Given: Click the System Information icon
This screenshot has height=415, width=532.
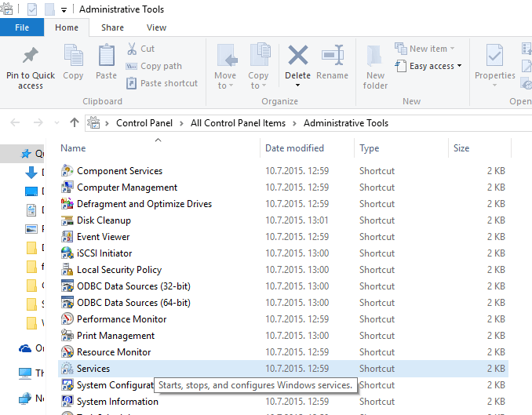Looking at the screenshot, I should pyautogui.click(x=67, y=402).
